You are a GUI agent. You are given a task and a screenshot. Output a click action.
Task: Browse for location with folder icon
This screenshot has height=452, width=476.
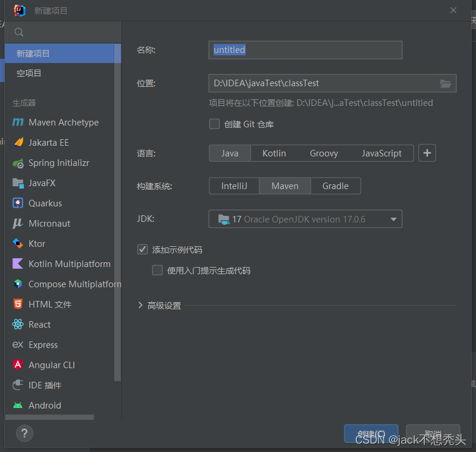pos(446,83)
